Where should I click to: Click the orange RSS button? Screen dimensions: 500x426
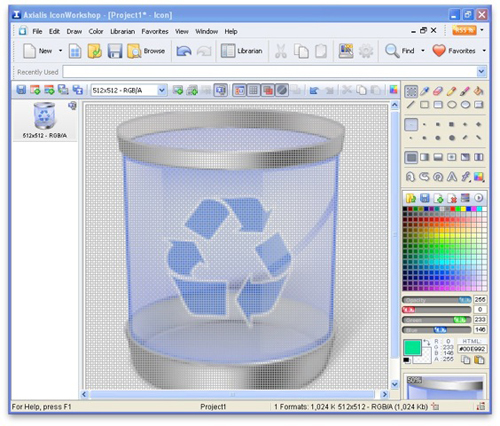pos(464,30)
